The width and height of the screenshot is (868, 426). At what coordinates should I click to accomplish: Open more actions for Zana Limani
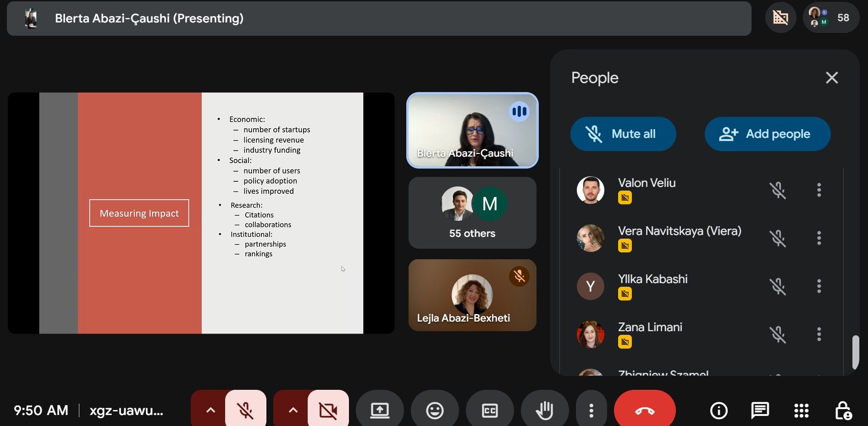click(x=819, y=334)
